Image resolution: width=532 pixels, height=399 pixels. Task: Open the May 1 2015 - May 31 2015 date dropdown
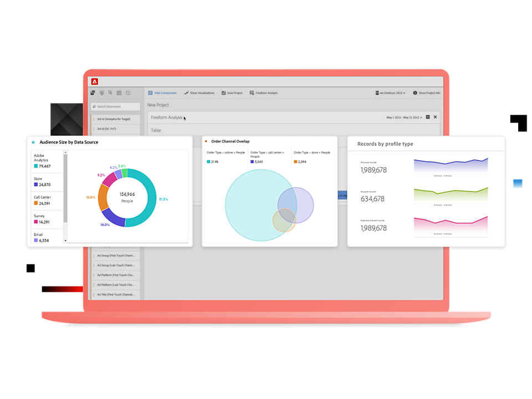(404, 117)
